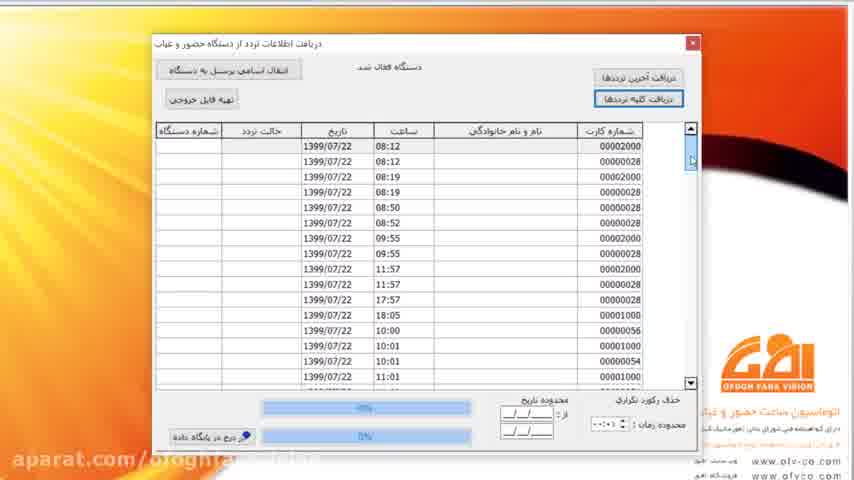Viewport: 854px width, 480px height.
Task: Click the 'تهیه فایل خروجی' export button
Action: [x=202, y=99]
